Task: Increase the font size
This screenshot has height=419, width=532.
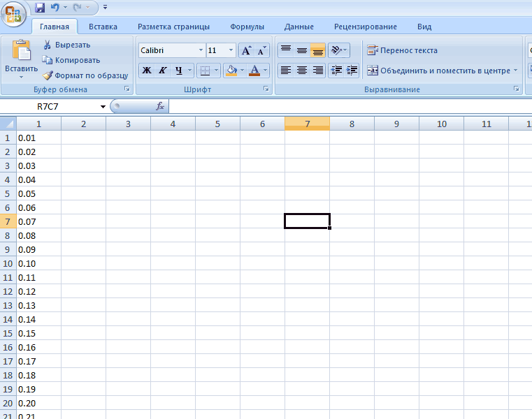Action: coord(246,50)
